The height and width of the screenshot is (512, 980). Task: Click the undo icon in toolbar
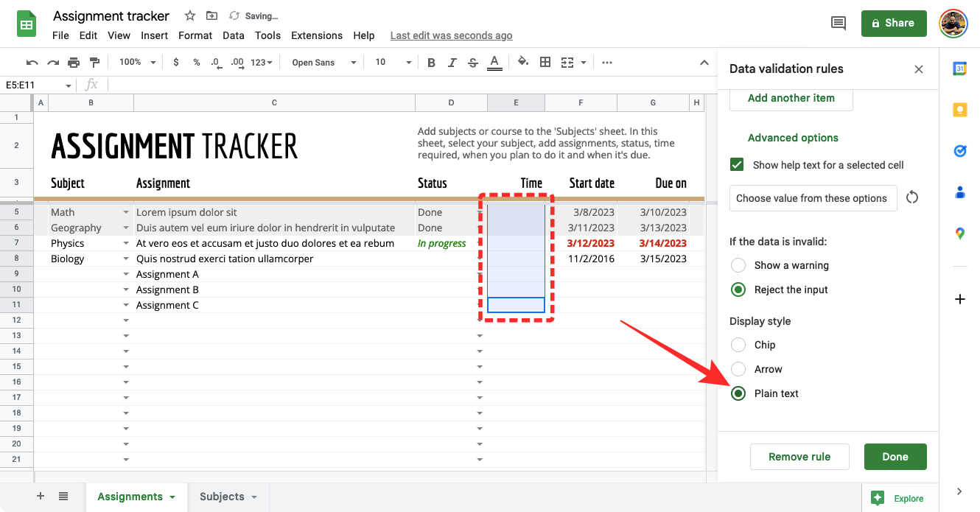32,63
